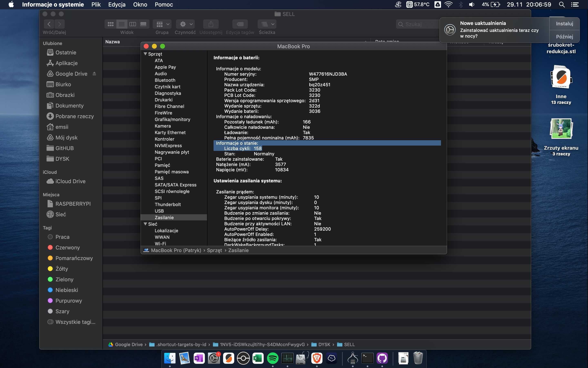This screenshot has height=368, width=588.
Task: Open the Pomoc menu
Action: 164,4
